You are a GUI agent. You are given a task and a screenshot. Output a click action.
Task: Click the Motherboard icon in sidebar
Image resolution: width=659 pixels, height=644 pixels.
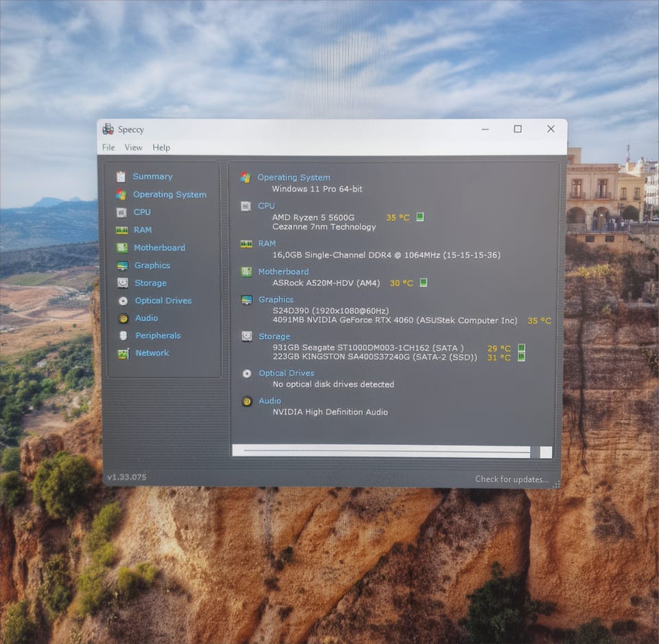[x=122, y=248]
